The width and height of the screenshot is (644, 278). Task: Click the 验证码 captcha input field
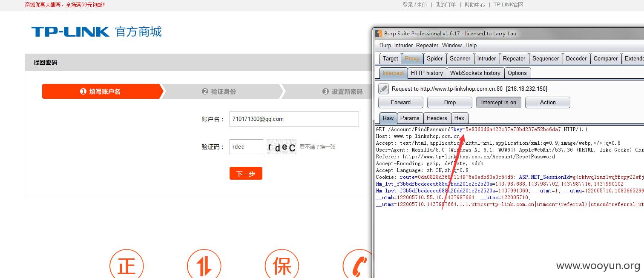coord(246,147)
